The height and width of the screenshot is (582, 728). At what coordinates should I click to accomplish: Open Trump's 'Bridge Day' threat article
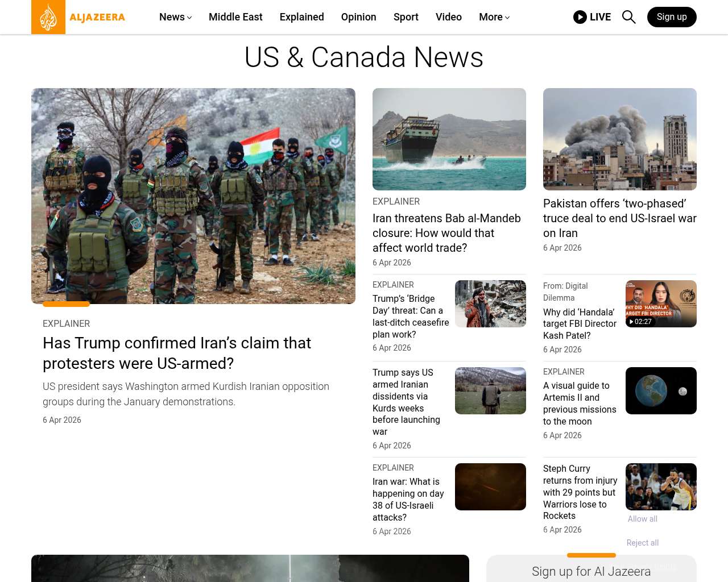[411, 317]
